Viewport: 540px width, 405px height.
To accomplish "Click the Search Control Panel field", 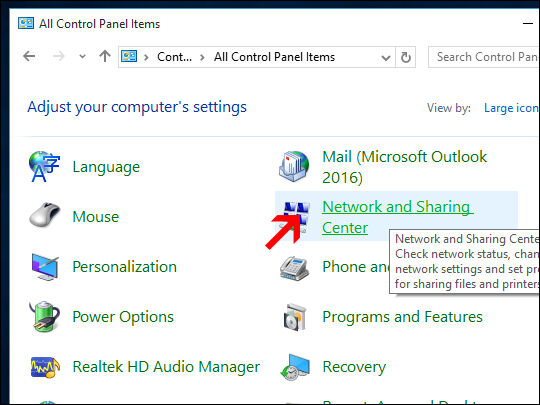I will [484, 57].
